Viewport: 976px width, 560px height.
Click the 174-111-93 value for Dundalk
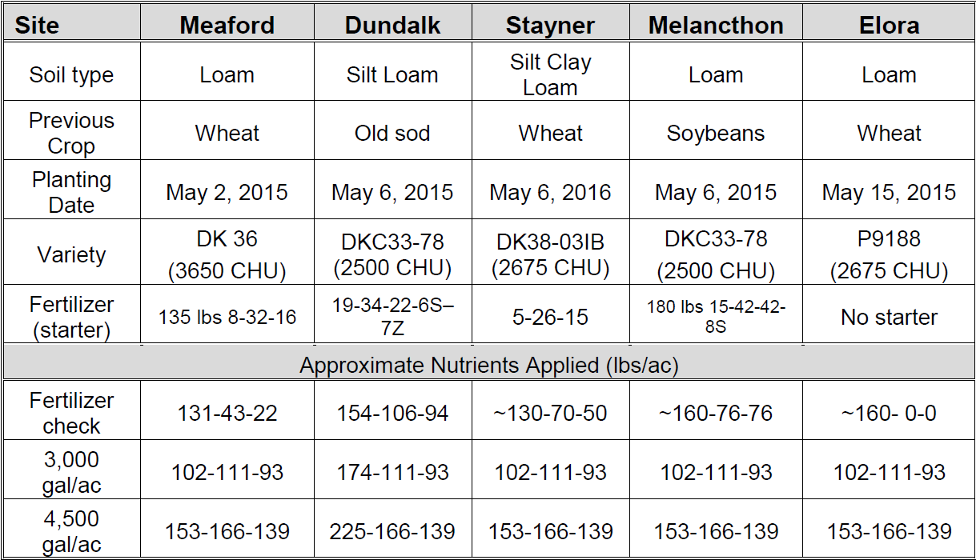[x=392, y=472]
